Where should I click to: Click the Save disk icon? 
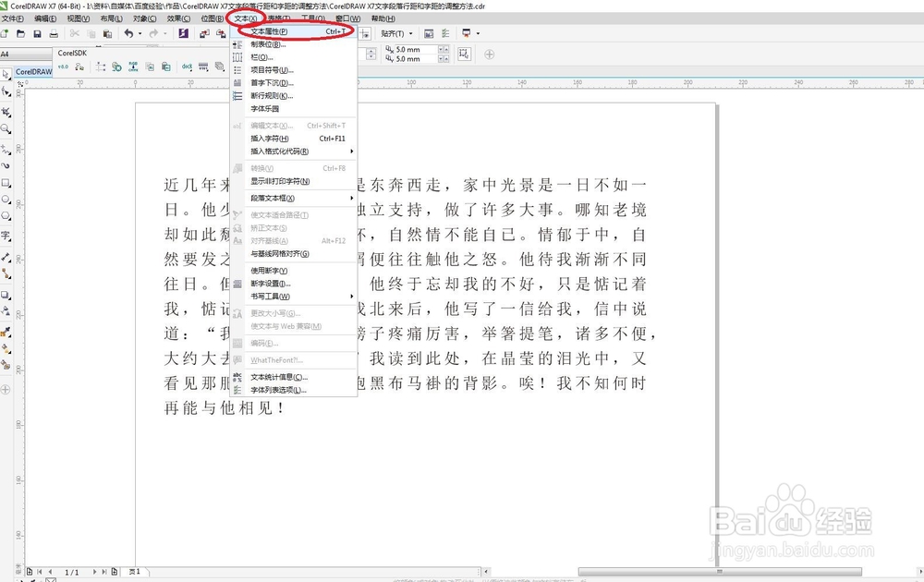[x=37, y=33]
